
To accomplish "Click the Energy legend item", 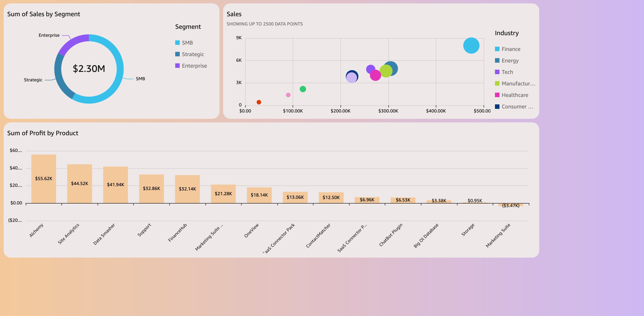I will point(510,61).
